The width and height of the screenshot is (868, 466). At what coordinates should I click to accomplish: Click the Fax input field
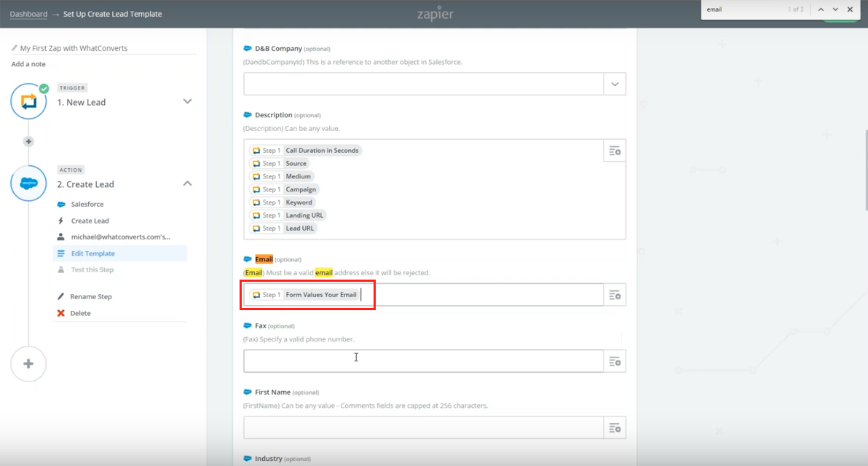pyautogui.click(x=424, y=361)
